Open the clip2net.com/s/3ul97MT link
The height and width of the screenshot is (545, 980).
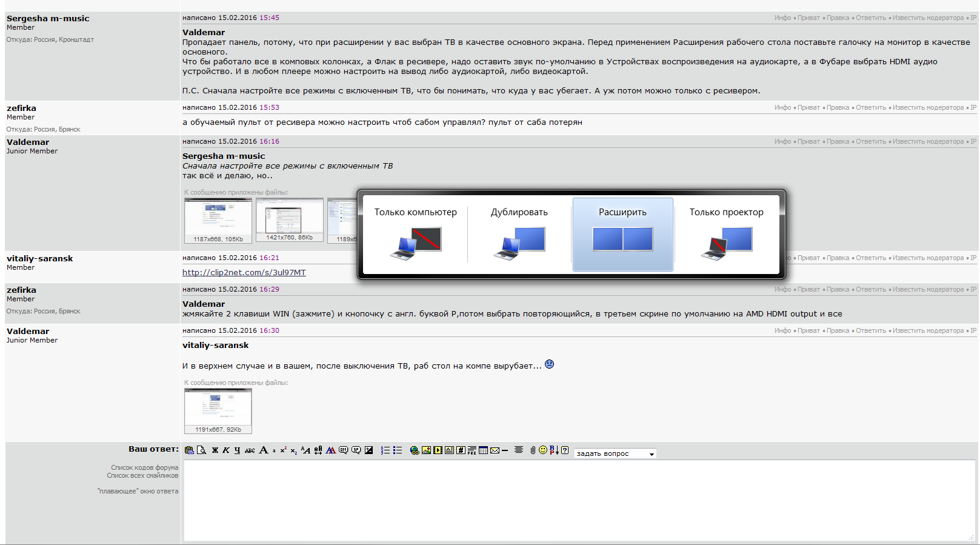pyautogui.click(x=244, y=272)
